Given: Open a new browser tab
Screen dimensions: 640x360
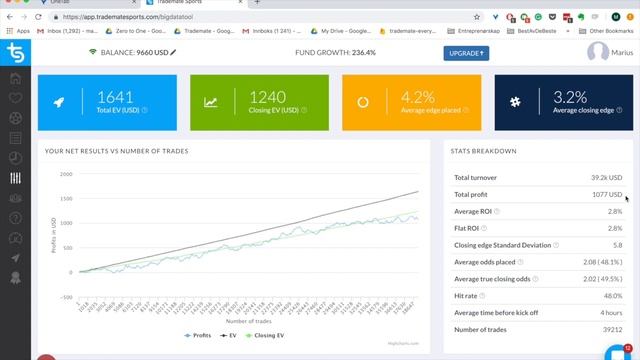Looking at the screenshot, I should [257, 2].
